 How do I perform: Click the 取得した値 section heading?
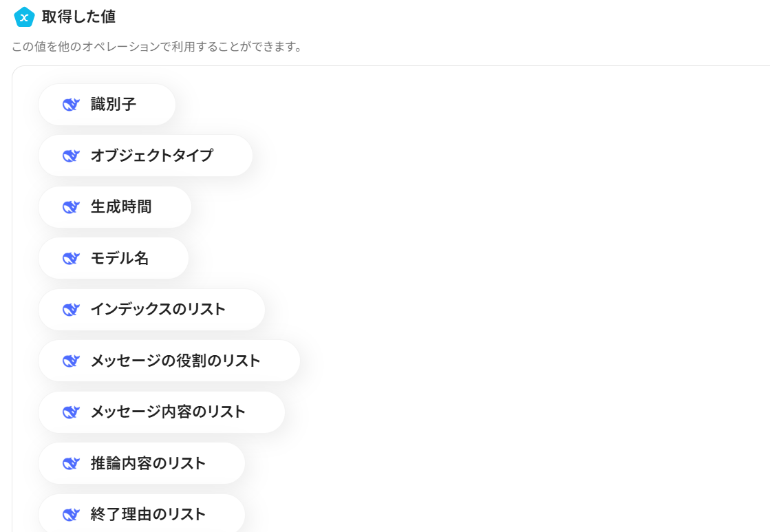click(x=78, y=17)
